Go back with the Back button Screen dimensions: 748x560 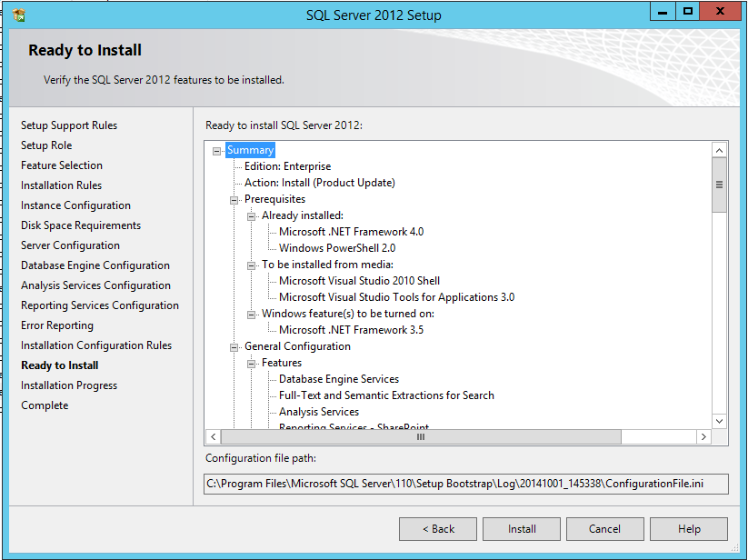coord(438,529)
